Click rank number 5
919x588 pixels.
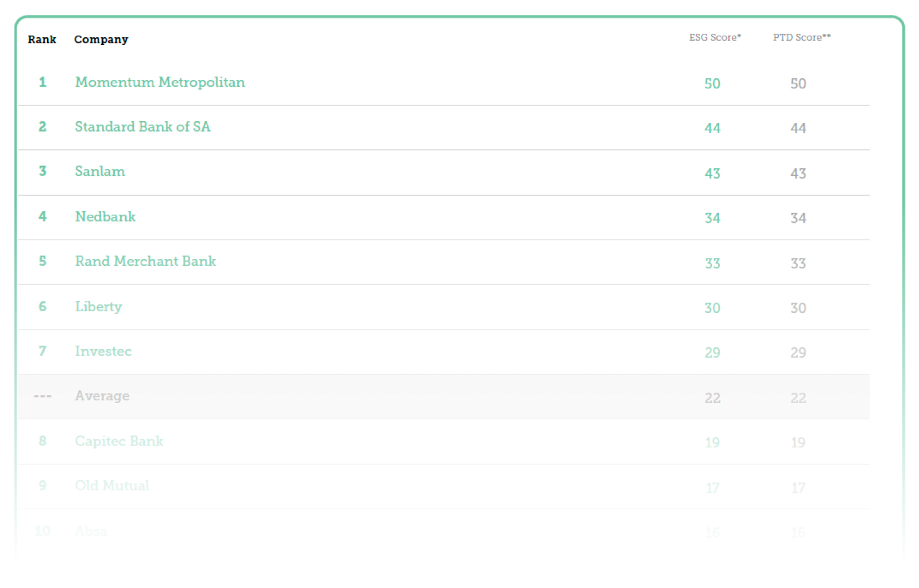[43, 261]
